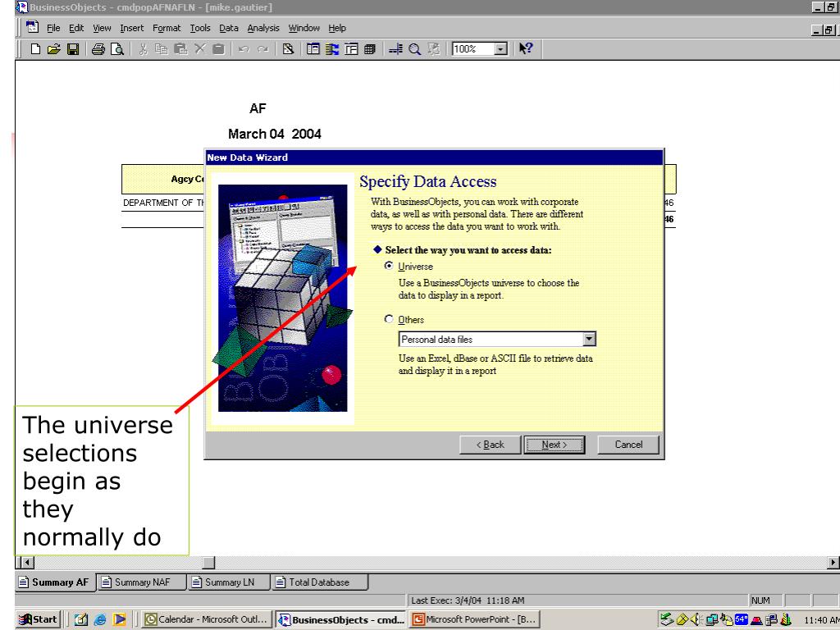Open a file with the folder icon
Image resolution: width=840 pixels, height=630 pixels.
[x=53, y=49]
